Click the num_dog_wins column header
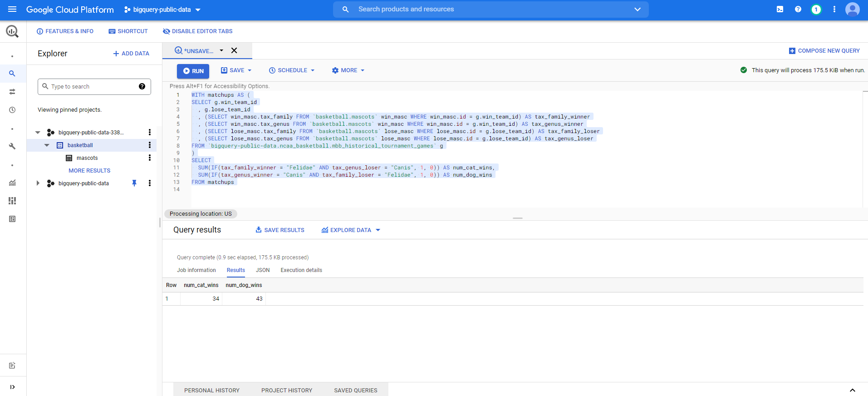Screen dimensions: 868x396 click(x=244, y=285)
